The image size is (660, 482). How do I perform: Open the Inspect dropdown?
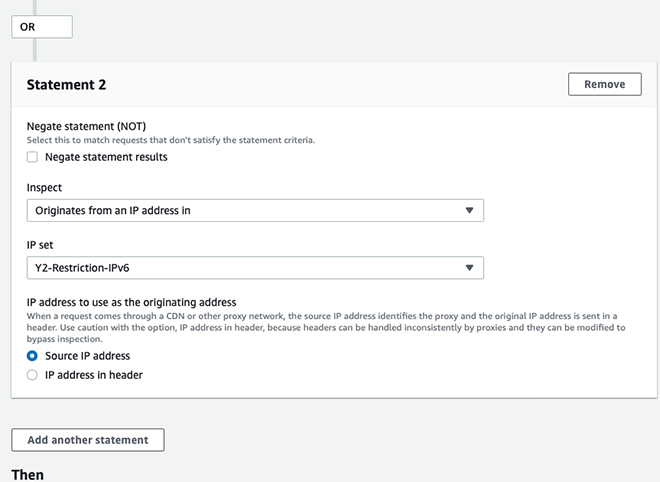click(x=255, y=210)
